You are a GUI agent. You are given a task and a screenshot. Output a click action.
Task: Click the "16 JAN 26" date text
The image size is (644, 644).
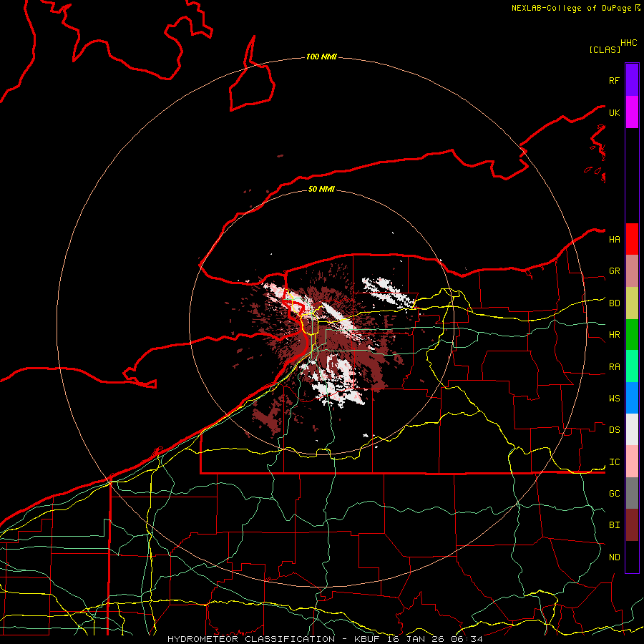pyautogui.click(x=415, y=639)
